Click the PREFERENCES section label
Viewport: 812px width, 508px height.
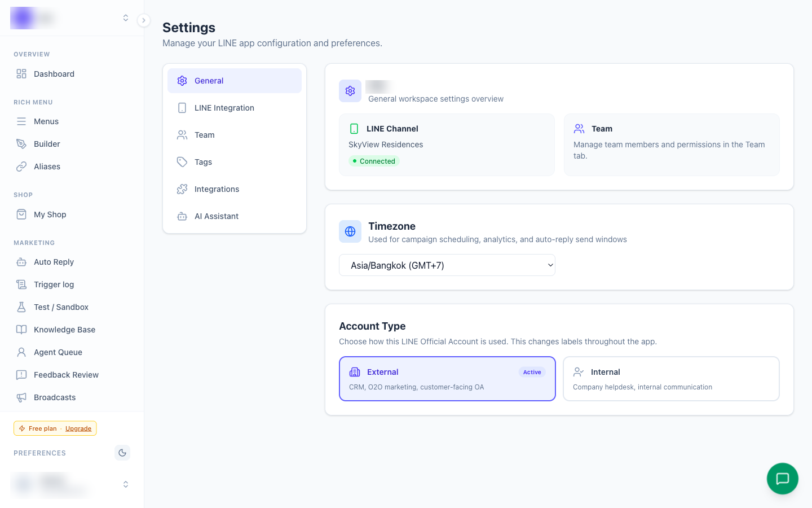(39, 453)
